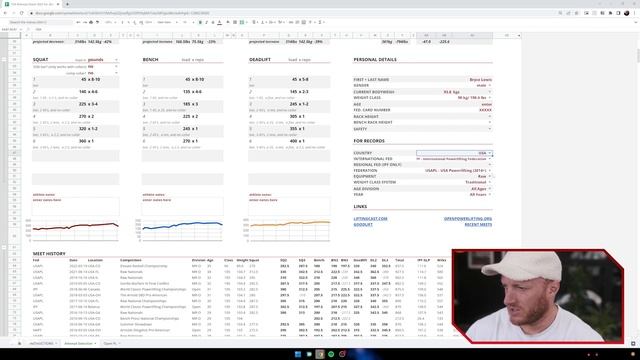Toggle Italic formatting in the toolbar
640x360 pixels.
coord(206,22)
